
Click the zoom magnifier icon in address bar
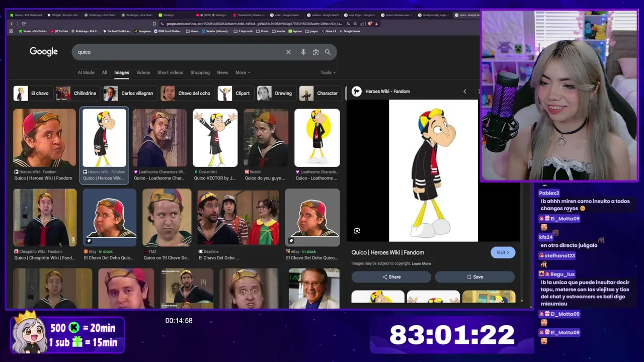355,24
